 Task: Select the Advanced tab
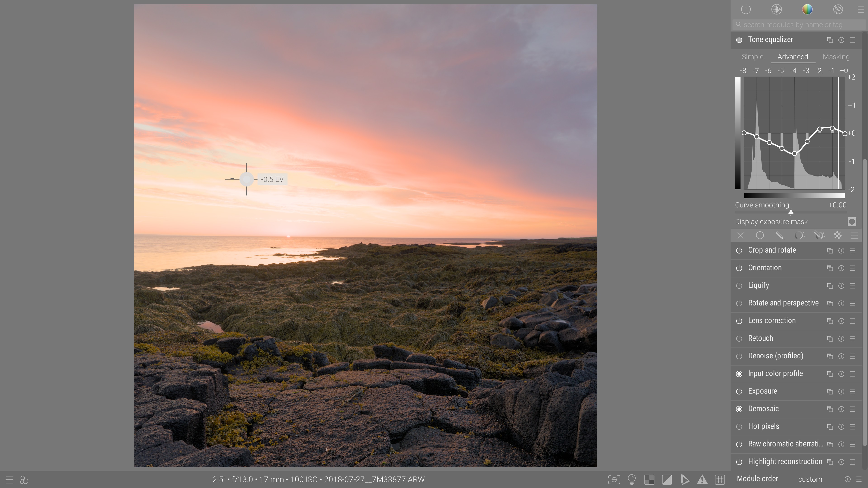[793, 56]
